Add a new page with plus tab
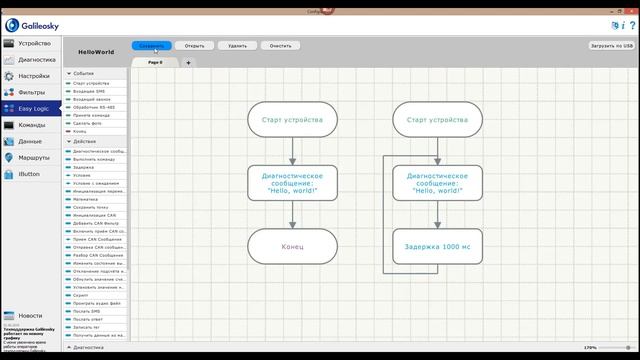Screen dimensions: 640x360 [188, 63]
